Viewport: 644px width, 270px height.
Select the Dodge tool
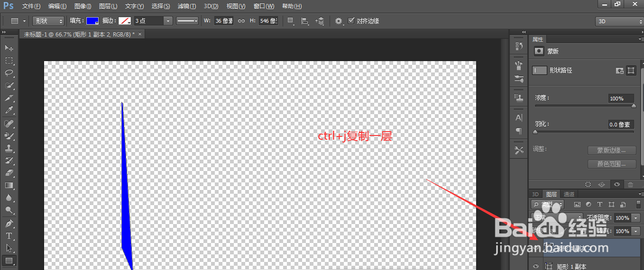[9, 210]
